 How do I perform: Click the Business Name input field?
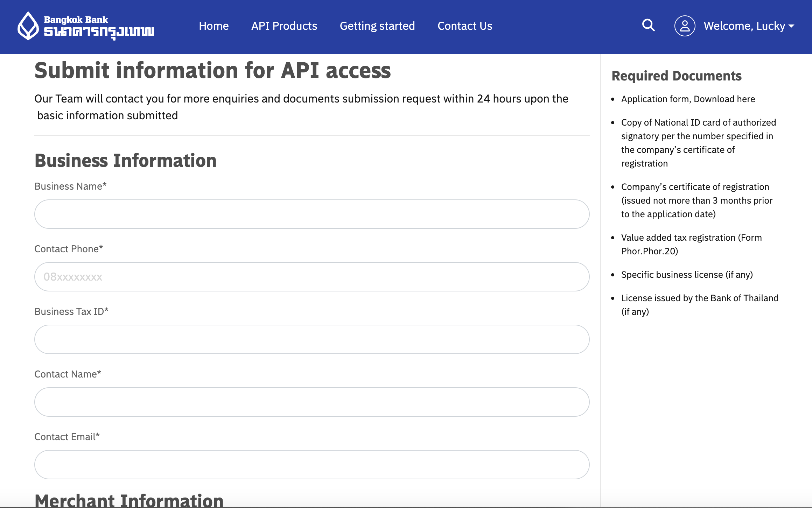point(312,214)
